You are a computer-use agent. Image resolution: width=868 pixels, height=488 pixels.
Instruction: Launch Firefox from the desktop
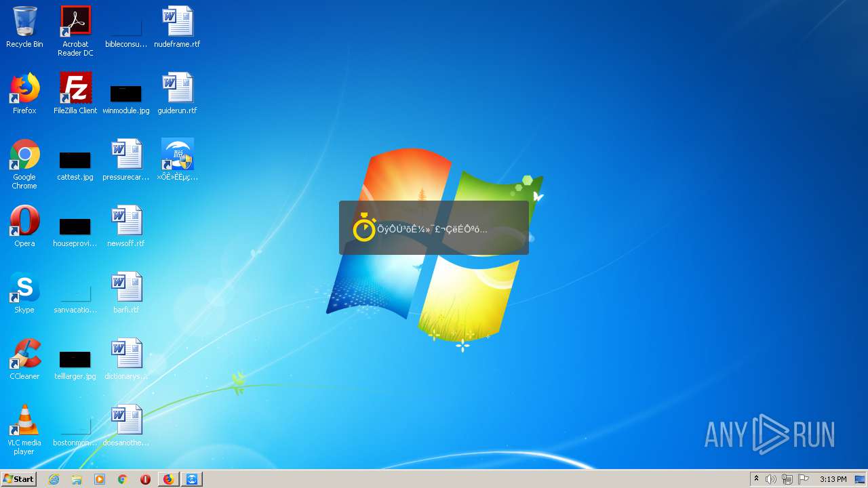point(24,94)
